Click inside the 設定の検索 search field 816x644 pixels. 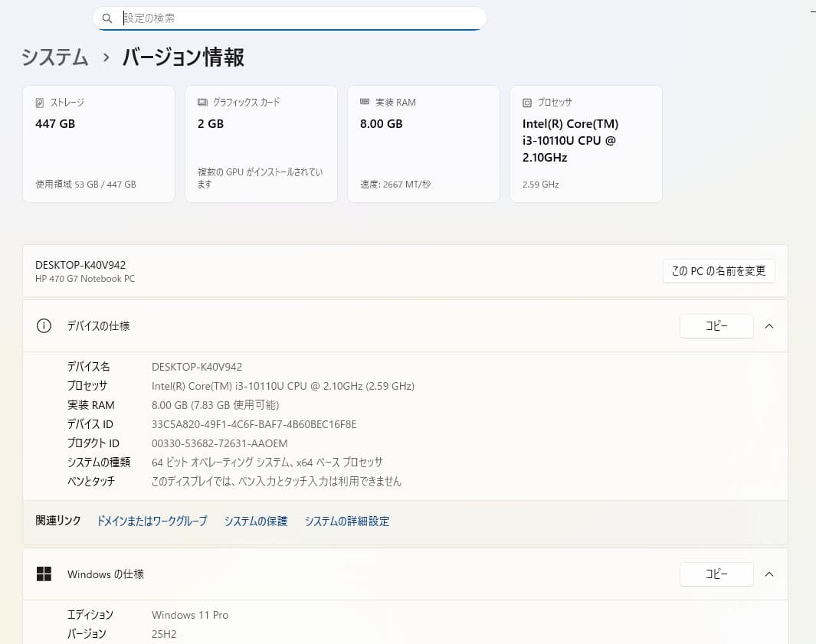click(x=291, y=18)
